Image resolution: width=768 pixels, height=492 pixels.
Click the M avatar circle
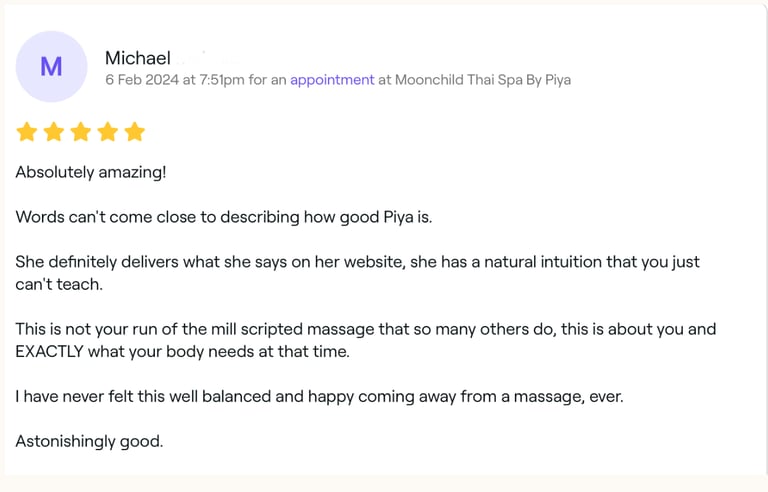51,67
